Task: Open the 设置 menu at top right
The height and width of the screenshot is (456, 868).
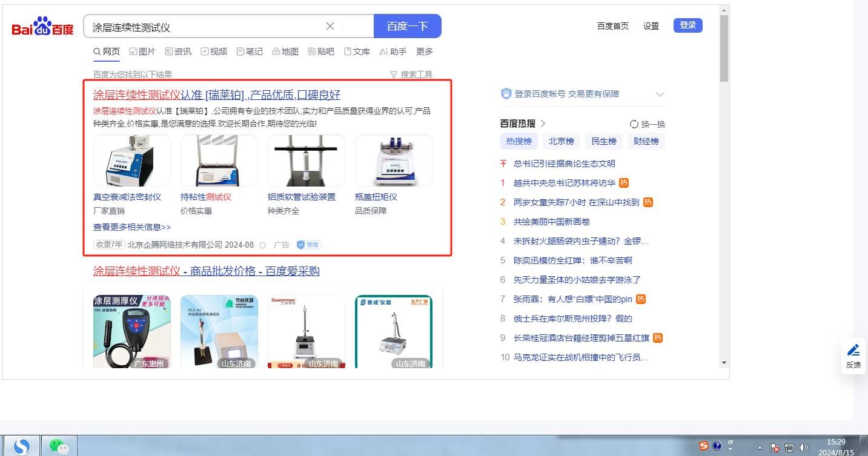Action: click(651, 26)
